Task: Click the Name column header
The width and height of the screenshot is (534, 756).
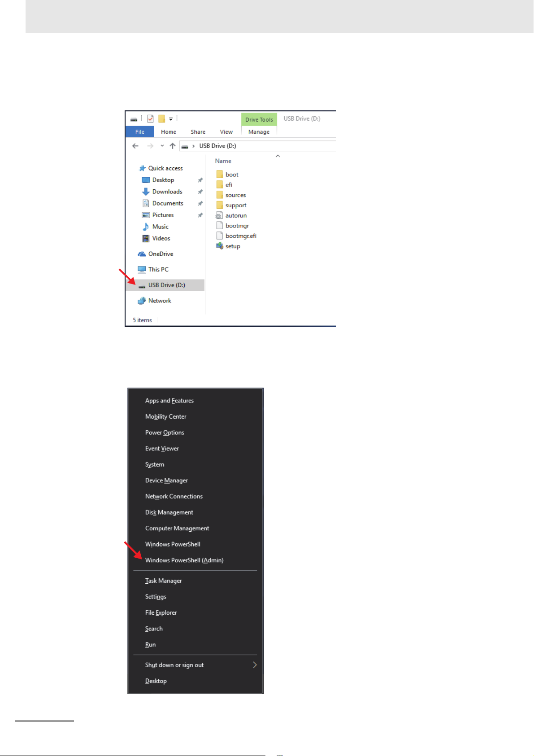Action: [223, 161]
